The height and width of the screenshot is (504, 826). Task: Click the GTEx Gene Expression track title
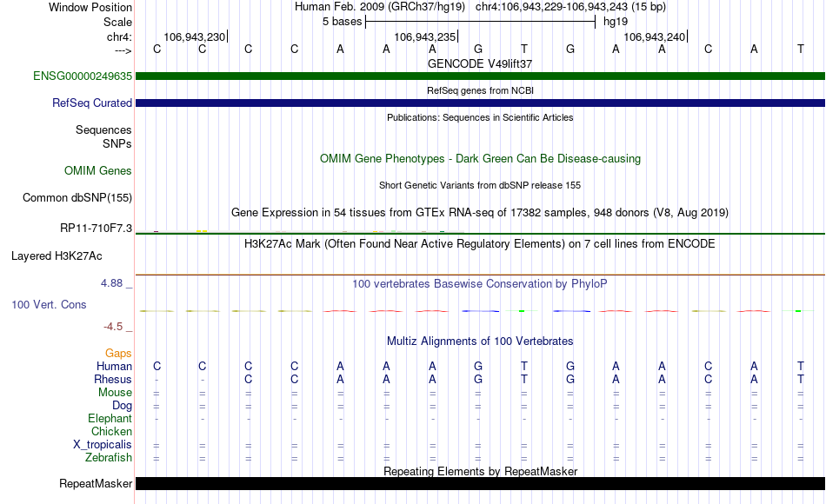point(480,212)
